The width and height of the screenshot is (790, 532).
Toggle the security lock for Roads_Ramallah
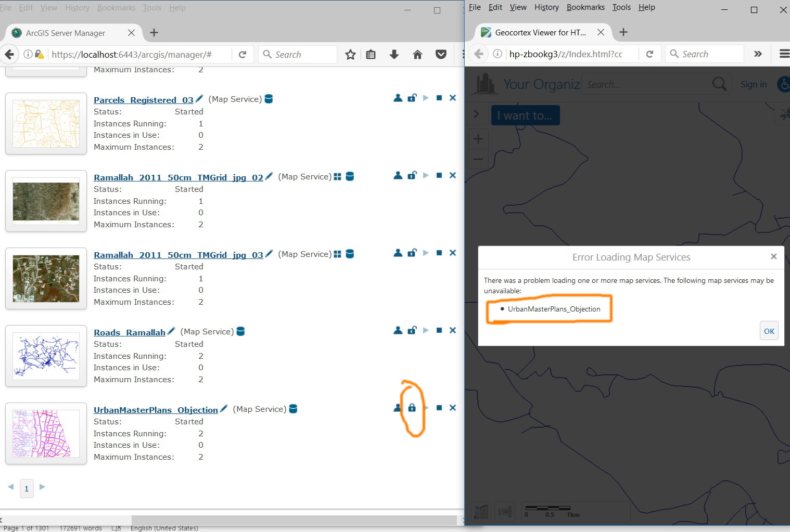tap(412, 330)
